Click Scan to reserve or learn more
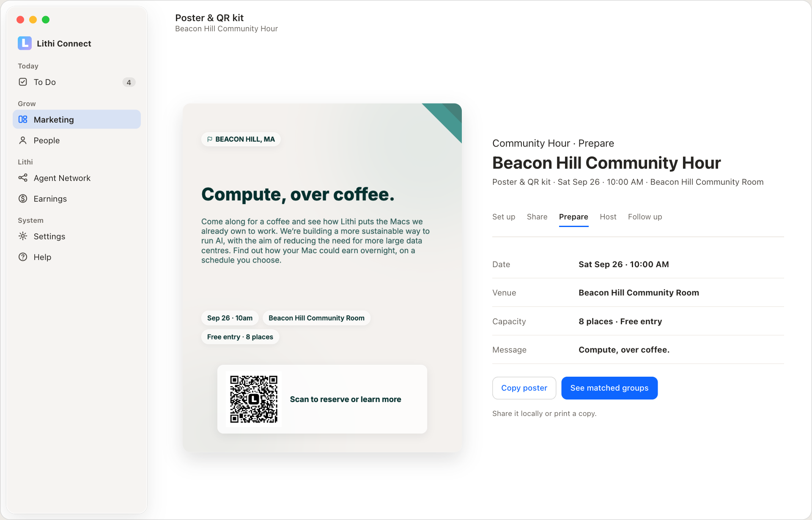This screenshot has width=812, height=520. 346,400
